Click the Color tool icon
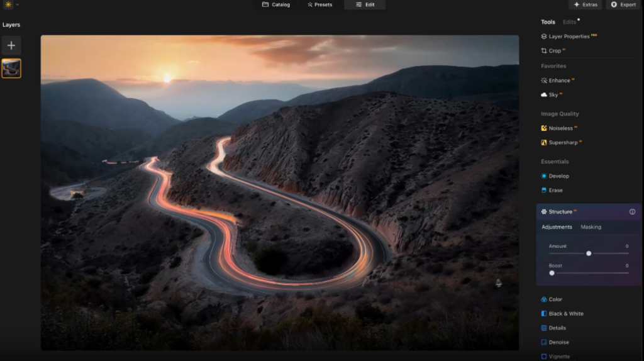Screen dimensions: 644x361 544,299
